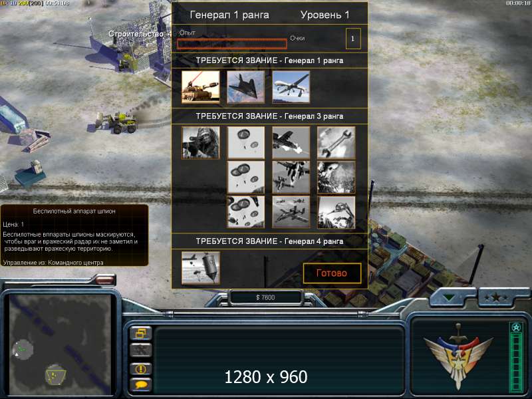Choose the first-level Paradrop power icon
This screenshot has width=532, height=399.
[246, 143]
